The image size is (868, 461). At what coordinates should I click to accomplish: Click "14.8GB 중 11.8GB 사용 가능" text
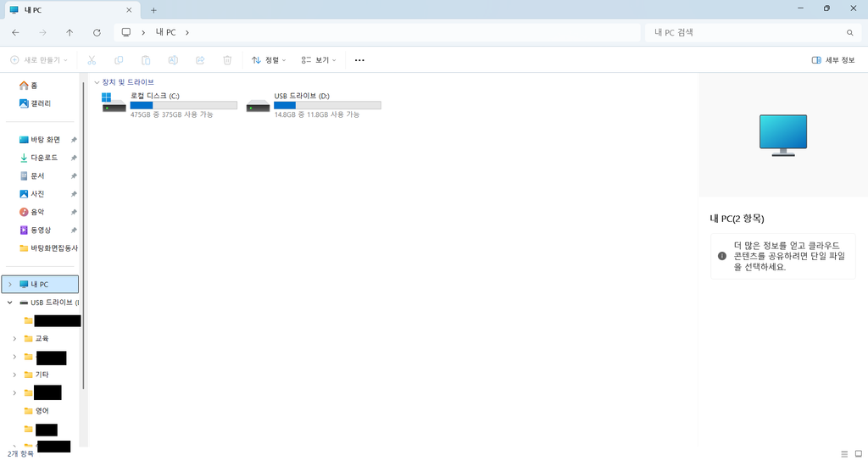pos(317,114)
